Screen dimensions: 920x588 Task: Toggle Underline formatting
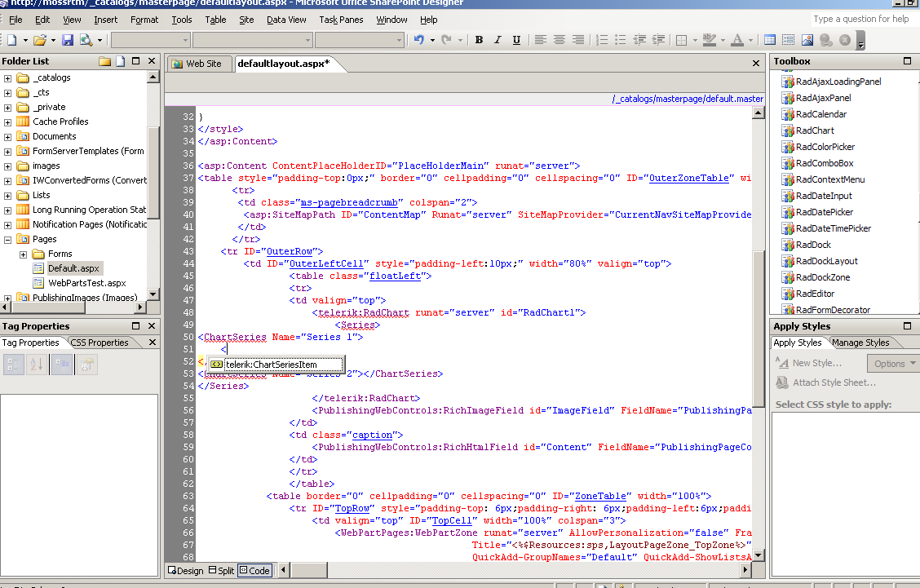tap(516, 40)
